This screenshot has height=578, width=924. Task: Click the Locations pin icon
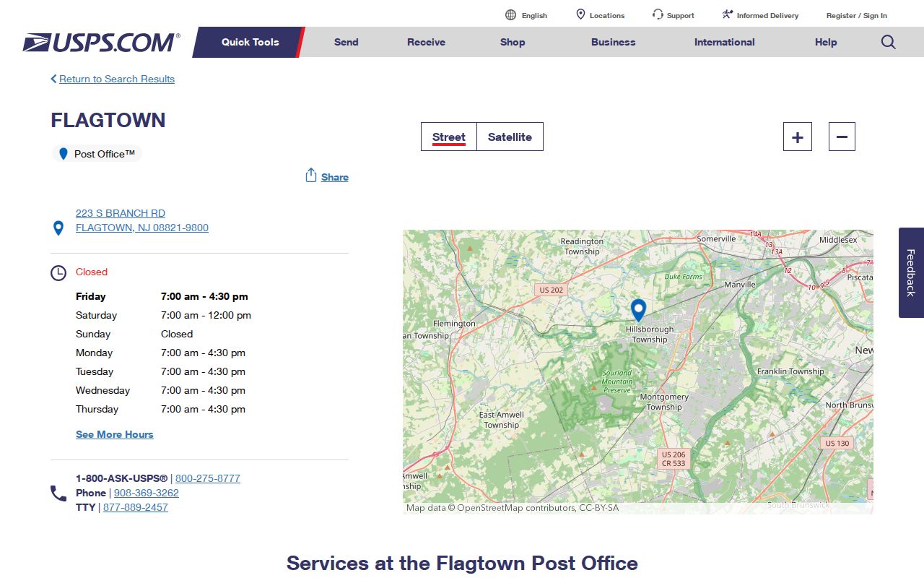(x=580, y=14)
